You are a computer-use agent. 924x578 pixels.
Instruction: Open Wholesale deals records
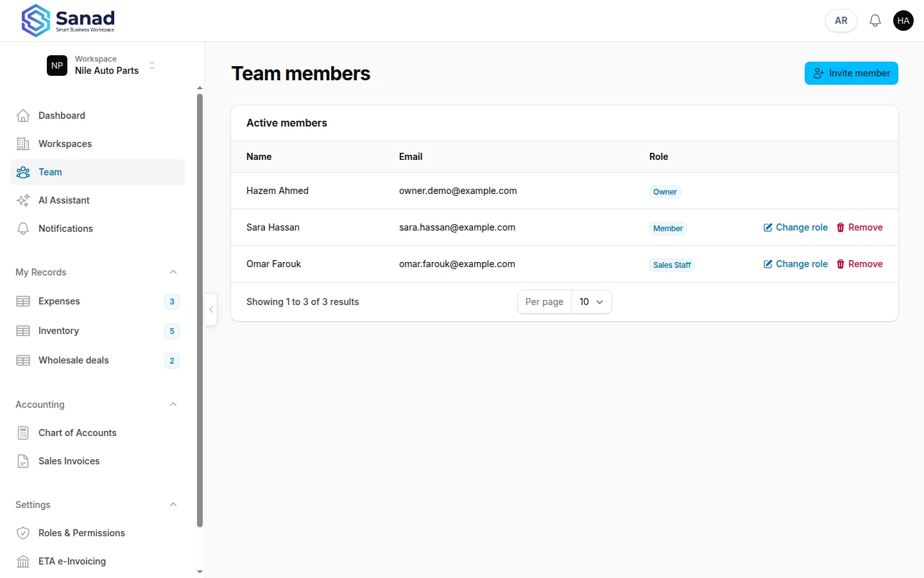[x=98, y=360]
